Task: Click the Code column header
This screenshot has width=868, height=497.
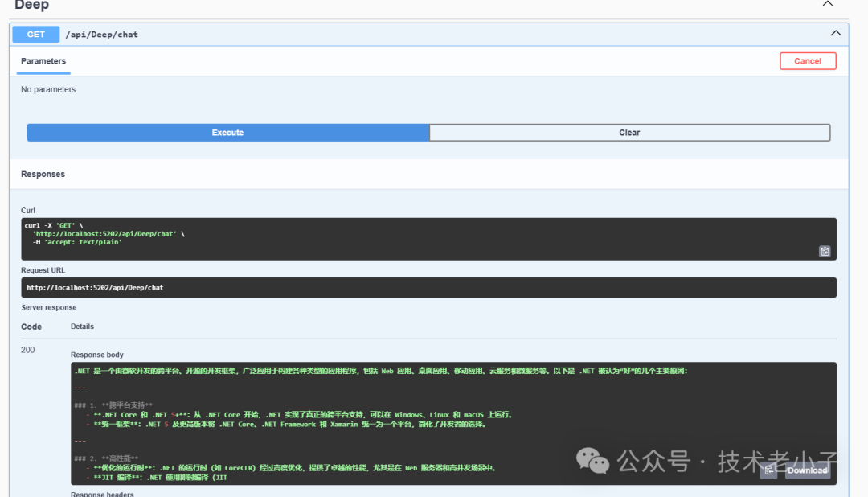Action: pyautogui.click(x=31, y=327)
